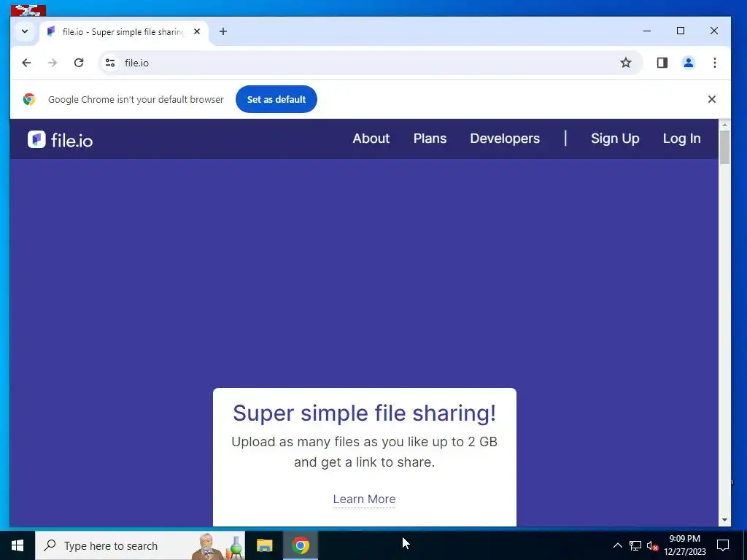Open the Chrome profile avatar
Image resolution: width=747 pixels, height=560 pixels.
tap(689, 63)
